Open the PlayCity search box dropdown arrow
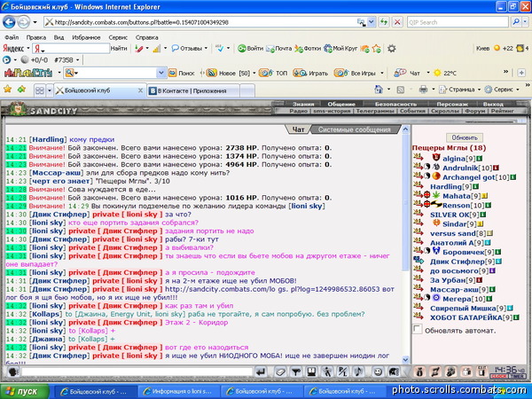The height and width of the screenshot is (399, 532). [x=161, y=73]
